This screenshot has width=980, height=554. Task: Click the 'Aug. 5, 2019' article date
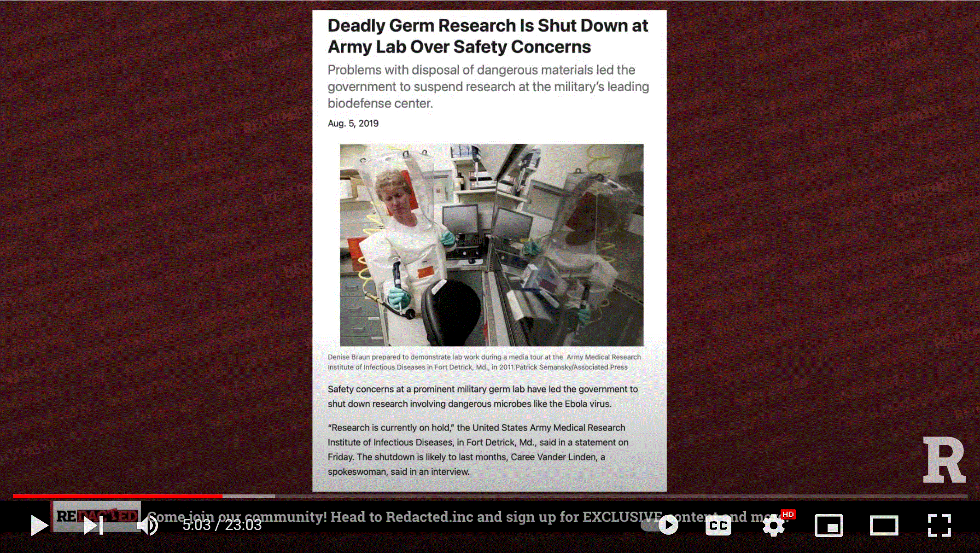[353, 123]
